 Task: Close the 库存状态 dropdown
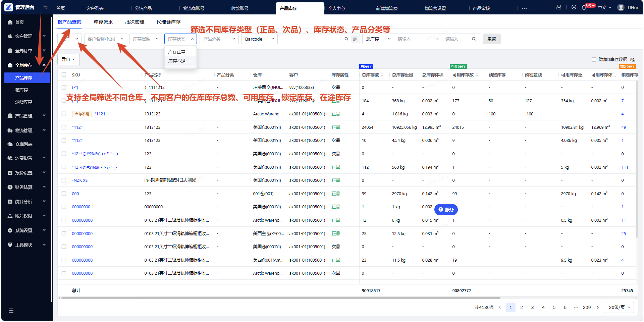181,39
